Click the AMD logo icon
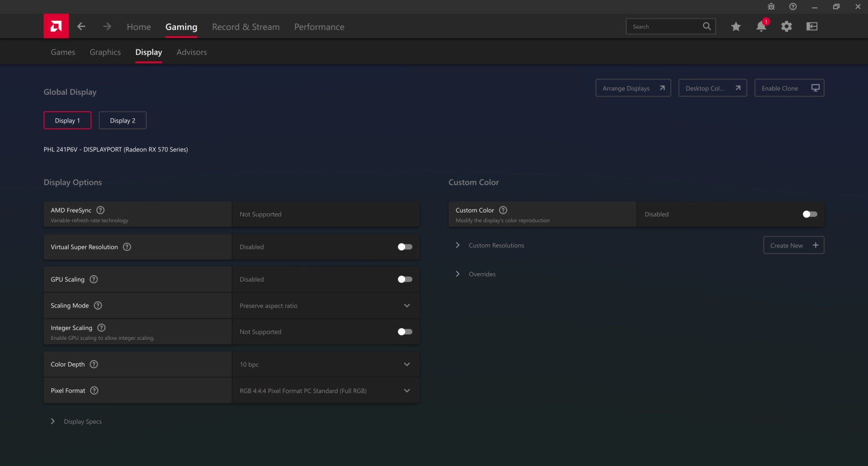This screenshot has height=466, width=868. pos(56,26)
